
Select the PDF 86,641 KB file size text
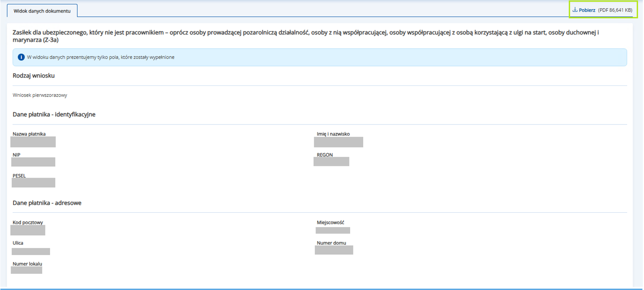tap(615, 10)
